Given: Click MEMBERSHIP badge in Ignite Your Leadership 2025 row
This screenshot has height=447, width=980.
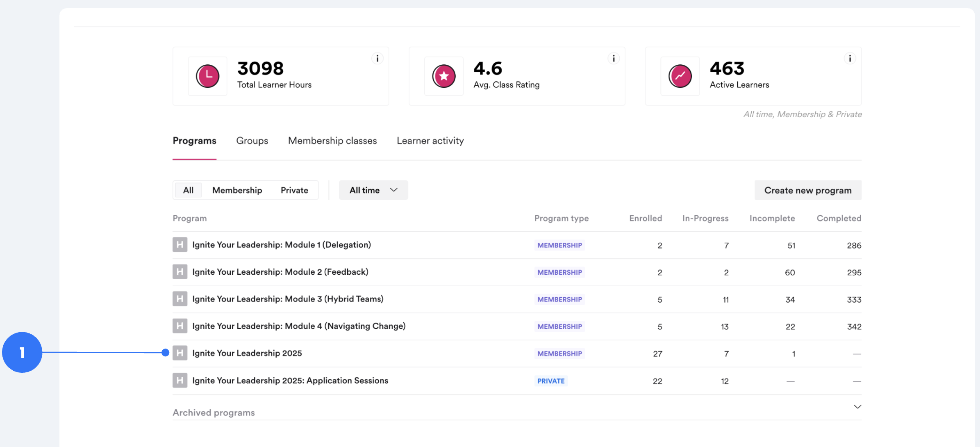Looking at the screenshot, I should click(559, 353).
